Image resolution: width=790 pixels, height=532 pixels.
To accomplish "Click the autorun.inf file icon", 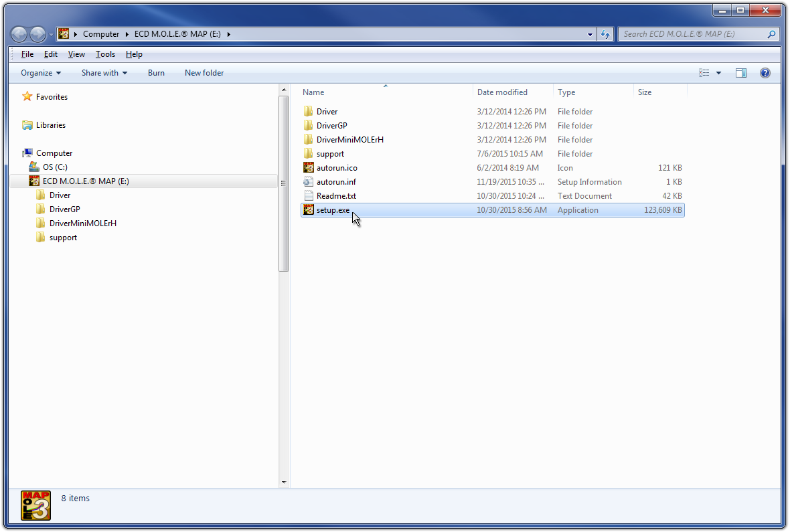I will tap(309, 182).
